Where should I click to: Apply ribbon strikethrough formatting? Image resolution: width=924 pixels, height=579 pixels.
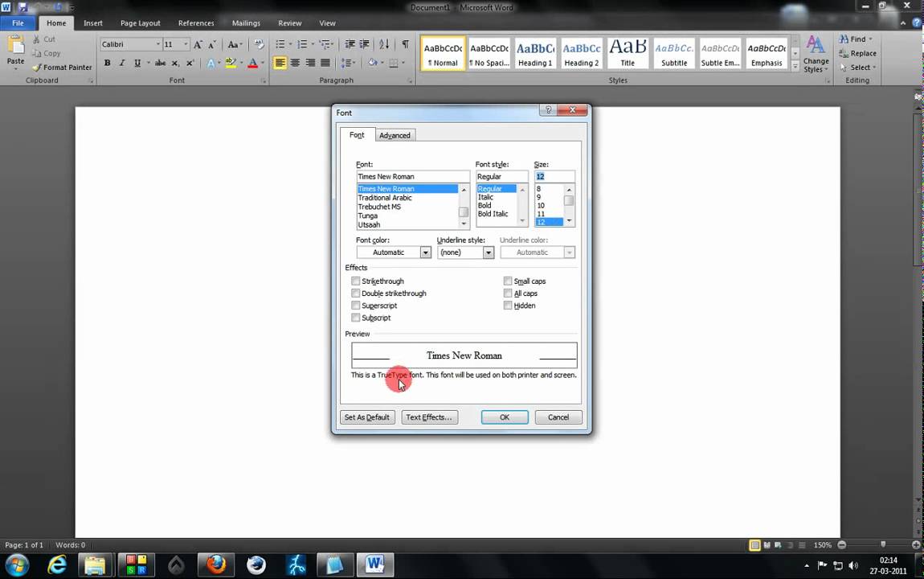[x=160, y=63]
